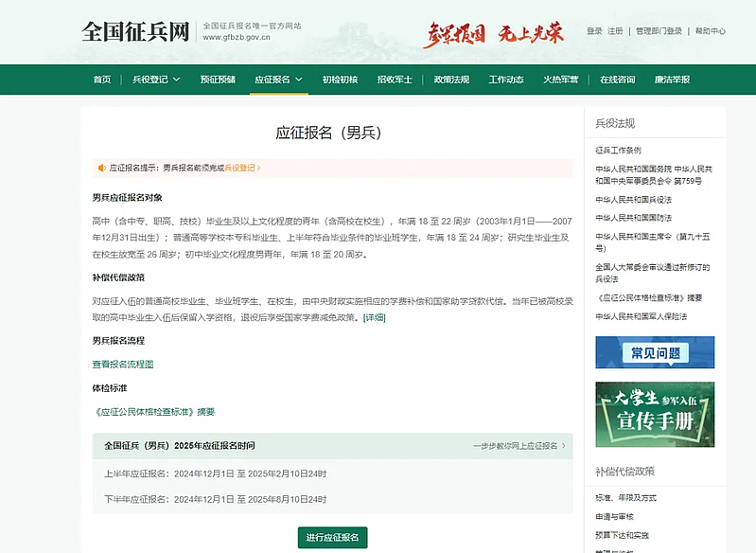Click the 参军报国 无上光荣 slogan graphic

tap(492, 34)
